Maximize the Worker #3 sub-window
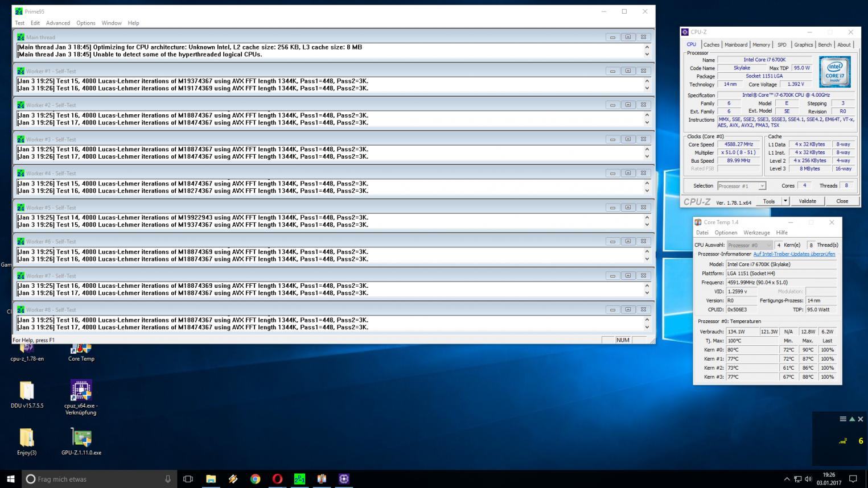 click(628, 139)
